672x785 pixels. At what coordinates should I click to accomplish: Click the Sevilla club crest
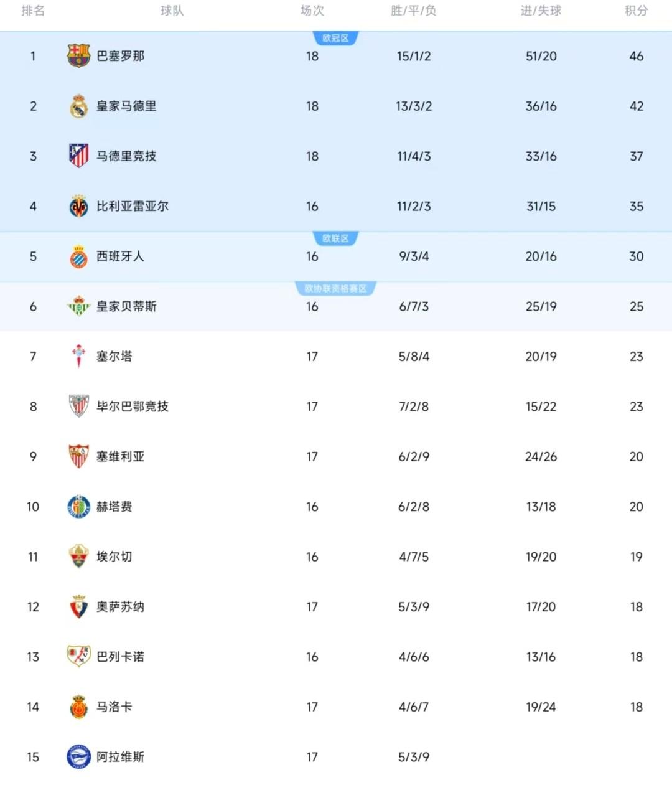click(x=78, y=457)
